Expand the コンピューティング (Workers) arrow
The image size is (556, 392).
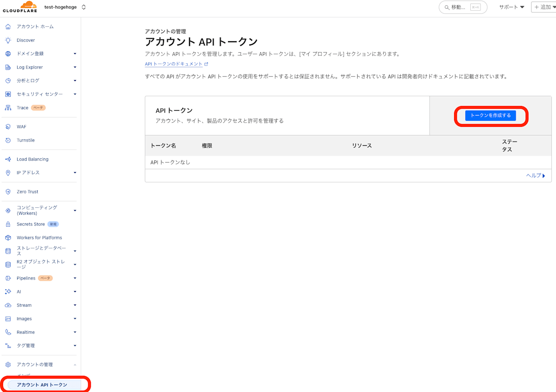(75, 211)
